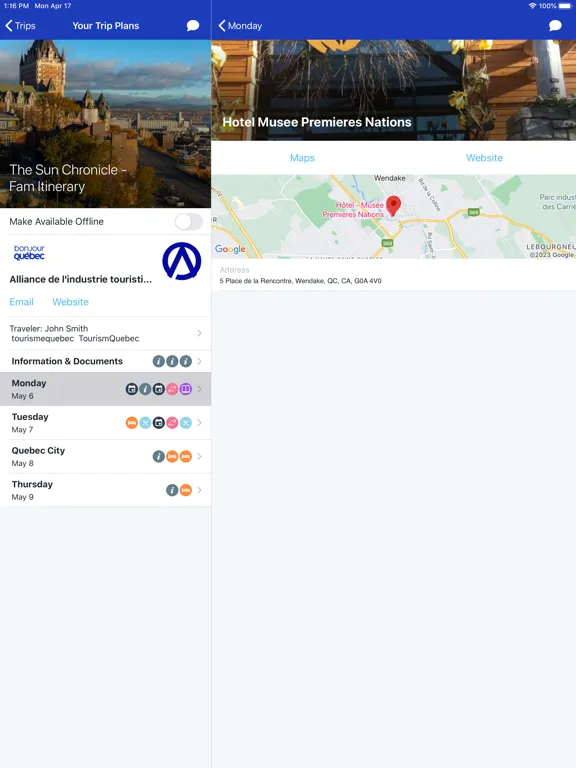Expand Information & Documents row chevron
The image size is (576, 768).
tap(199, 361)
